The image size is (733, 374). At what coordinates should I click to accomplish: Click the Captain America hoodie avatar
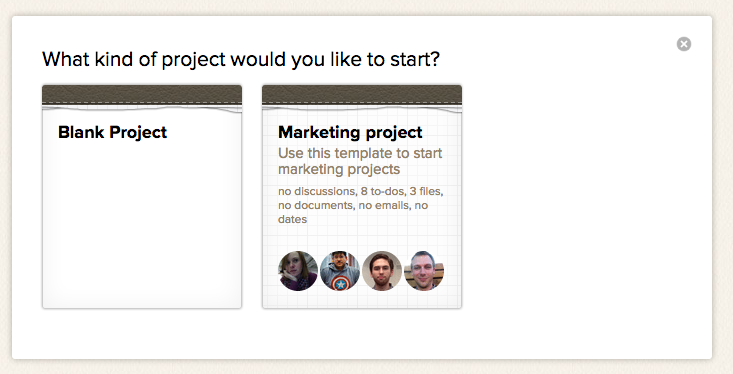[x=340, y=271]
